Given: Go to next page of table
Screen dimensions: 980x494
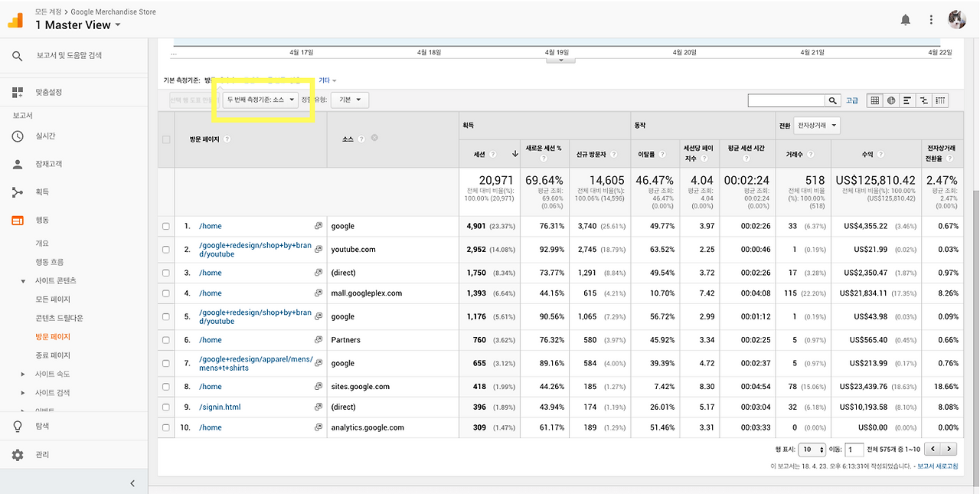Looking at the screenshot, I should (949, 450).
